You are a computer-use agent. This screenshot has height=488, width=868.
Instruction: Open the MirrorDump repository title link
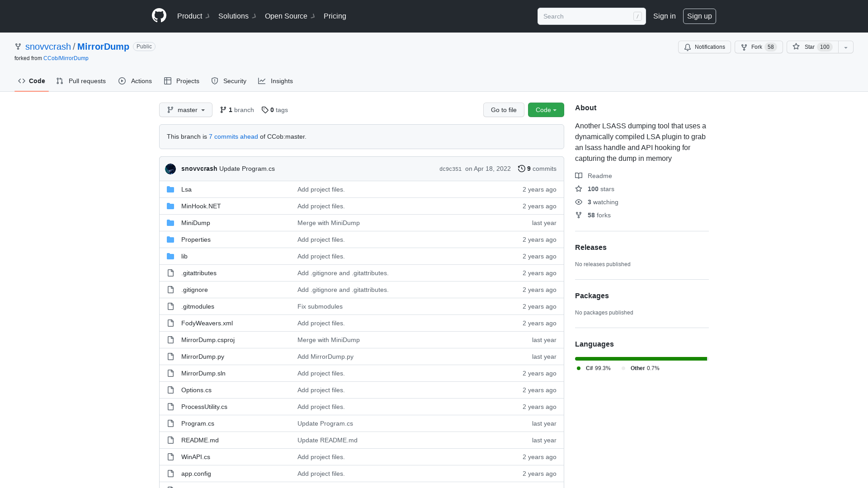pyautogui.click(x=103, y=47)
